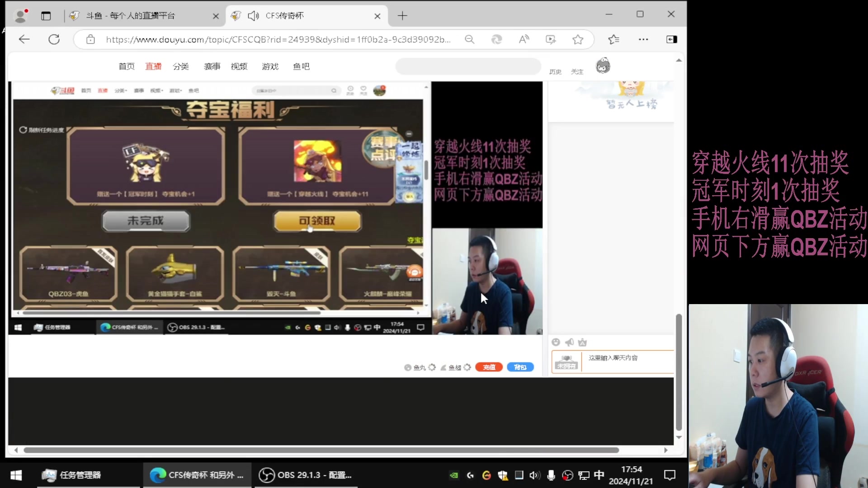Click the browser address bar URL

click(x=278, y=39)
